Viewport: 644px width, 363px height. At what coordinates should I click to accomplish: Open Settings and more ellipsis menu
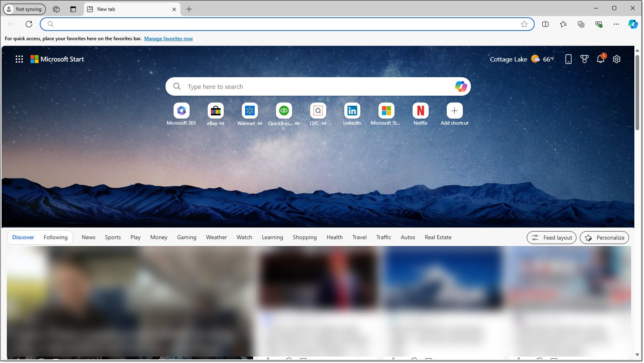click(616, 24)
